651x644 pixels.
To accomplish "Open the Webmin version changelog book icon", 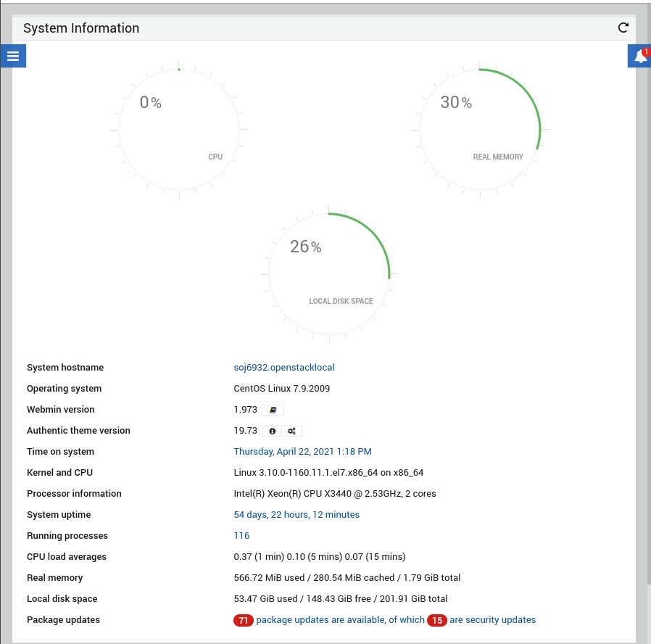I will pos(273,410).
